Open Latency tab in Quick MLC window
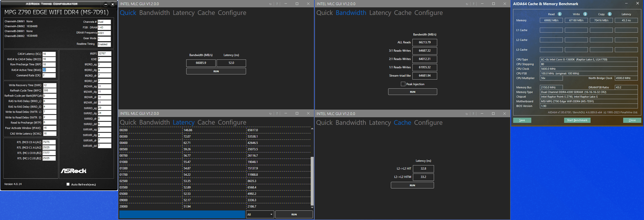The height and width of the screenshot is (220, 644). pos(184,13)
